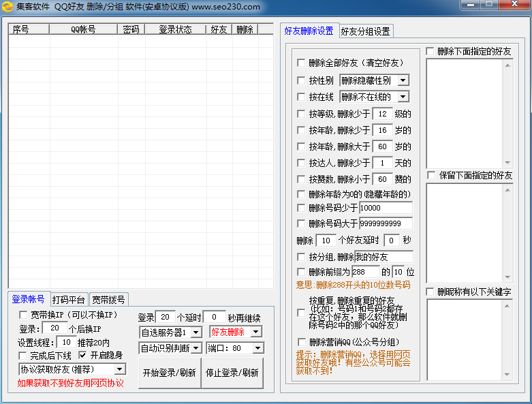
Task: Enable 删除全部好友 checkbox
Action: 301,63
